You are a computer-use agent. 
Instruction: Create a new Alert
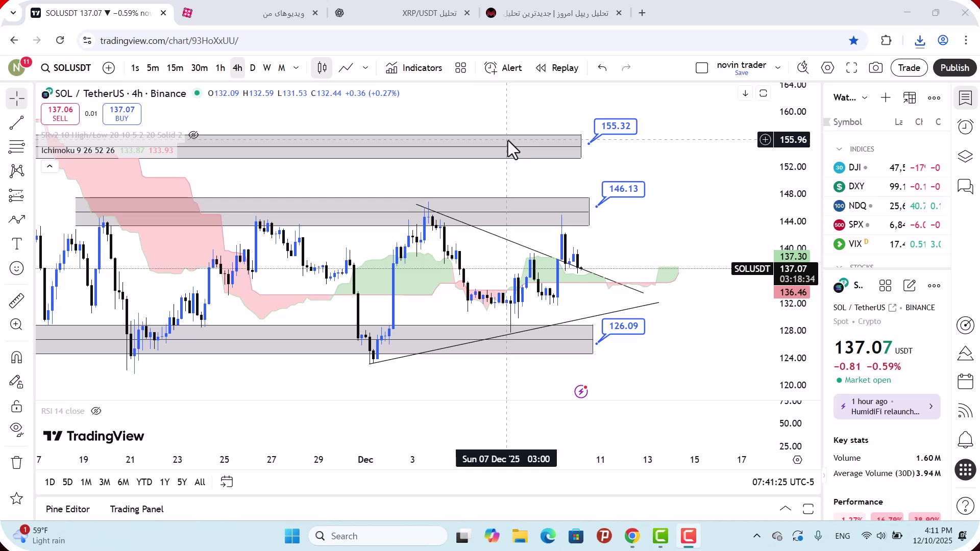click(503, 68)
